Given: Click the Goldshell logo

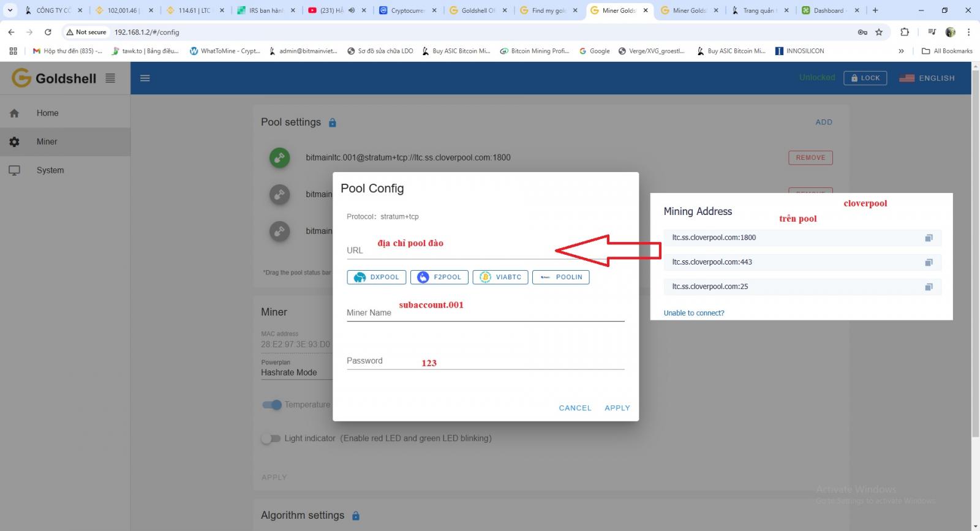Looking at the screenshot, I should tap(55, 78).
